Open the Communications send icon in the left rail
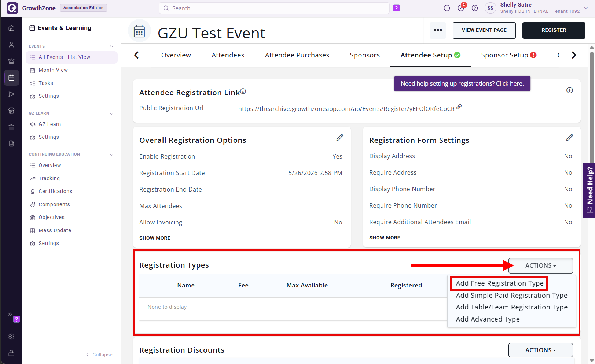Screen dimensions: 595x364 point(11,94)
